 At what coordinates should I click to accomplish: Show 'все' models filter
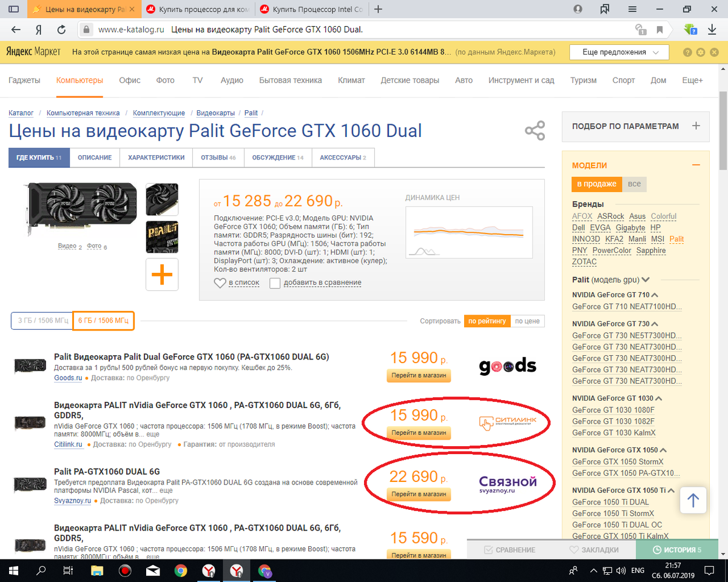point(634,184)
